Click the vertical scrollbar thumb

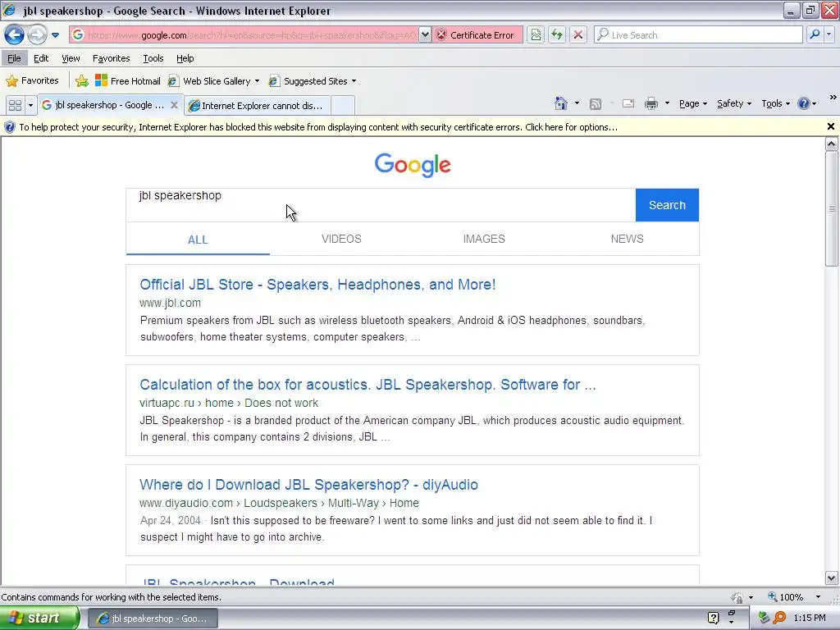[x=832, y=208]
